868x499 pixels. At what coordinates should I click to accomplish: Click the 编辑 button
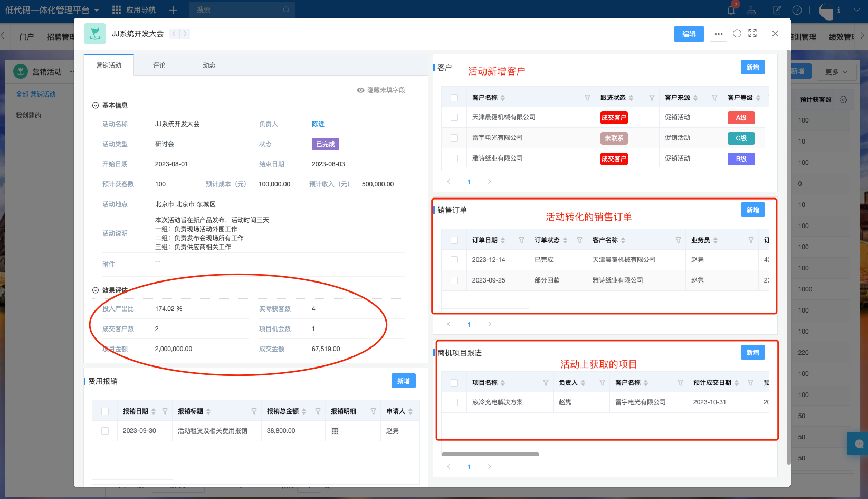tap(689, 33)
